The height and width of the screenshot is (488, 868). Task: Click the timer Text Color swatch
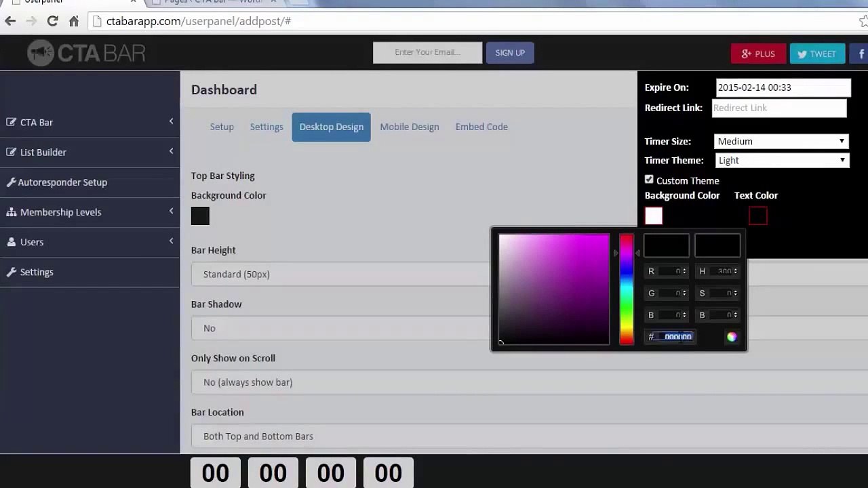tap(758, 216)
